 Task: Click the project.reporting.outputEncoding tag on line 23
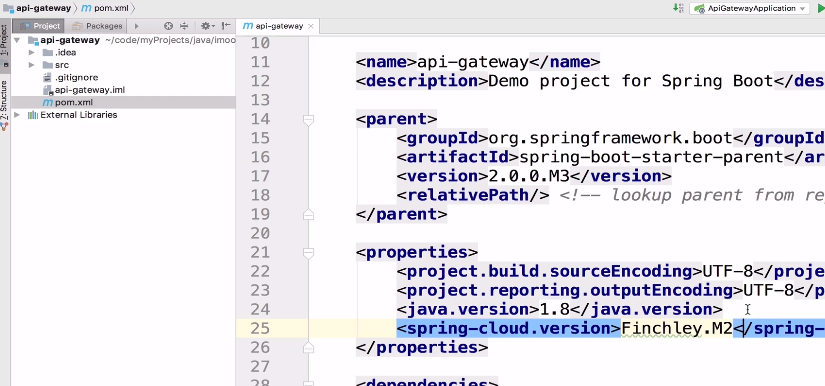570,290
